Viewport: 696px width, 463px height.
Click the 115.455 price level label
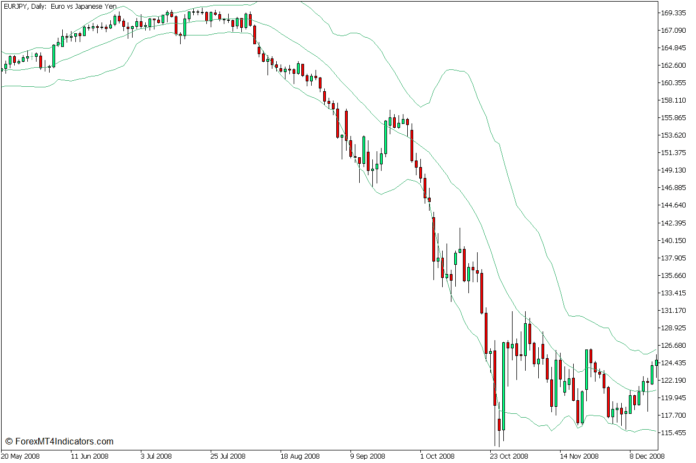675,432
